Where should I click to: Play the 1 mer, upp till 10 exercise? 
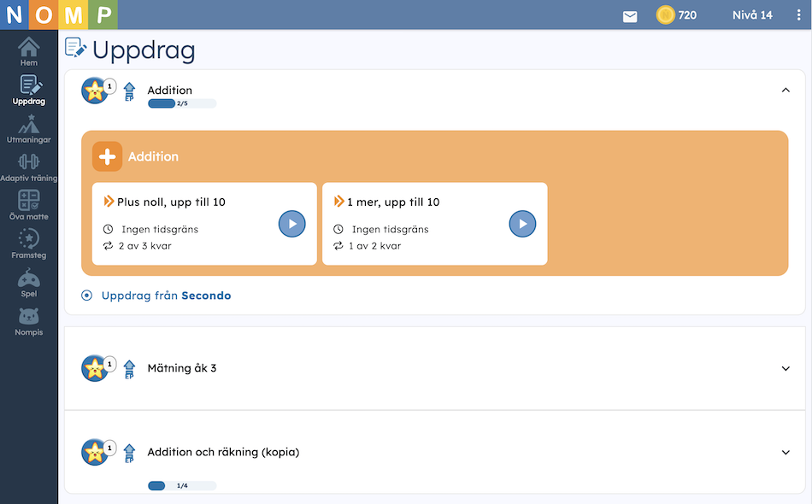pyautogui.click(x=522, y=224)
